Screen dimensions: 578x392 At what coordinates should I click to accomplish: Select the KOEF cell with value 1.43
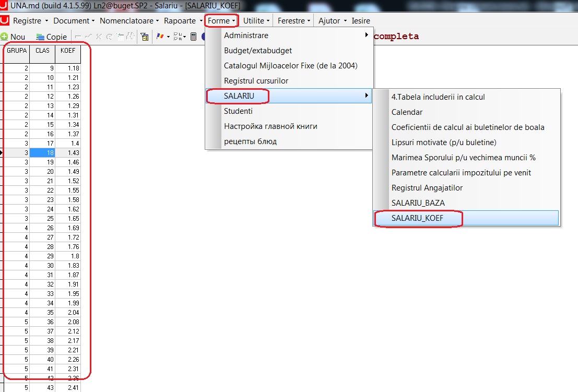pos(68,152)
